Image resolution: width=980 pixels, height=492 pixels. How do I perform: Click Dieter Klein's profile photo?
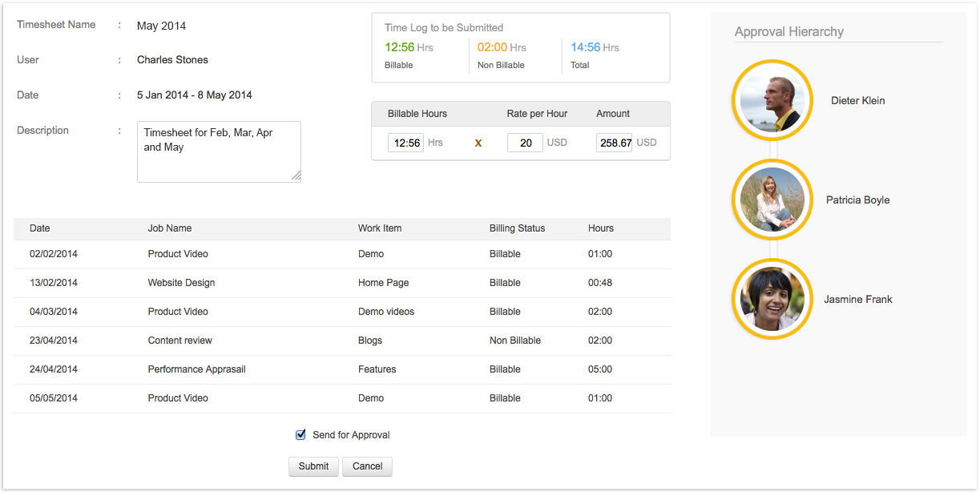772,101
